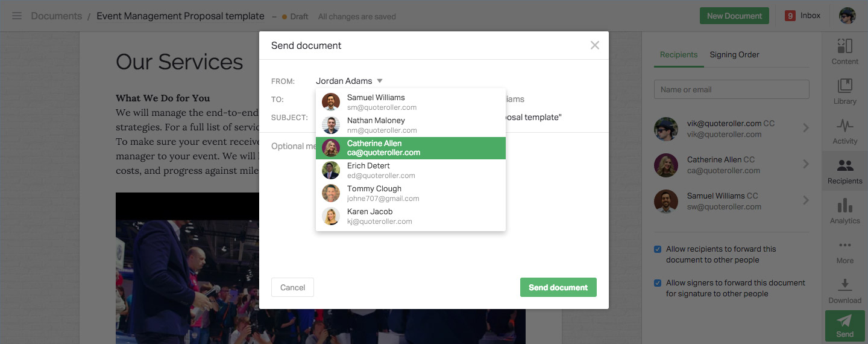Image resolution: width=868 pixels, height=344 pixels.
Task: Click the Our Services heading
Action: [x=180, y=62]
